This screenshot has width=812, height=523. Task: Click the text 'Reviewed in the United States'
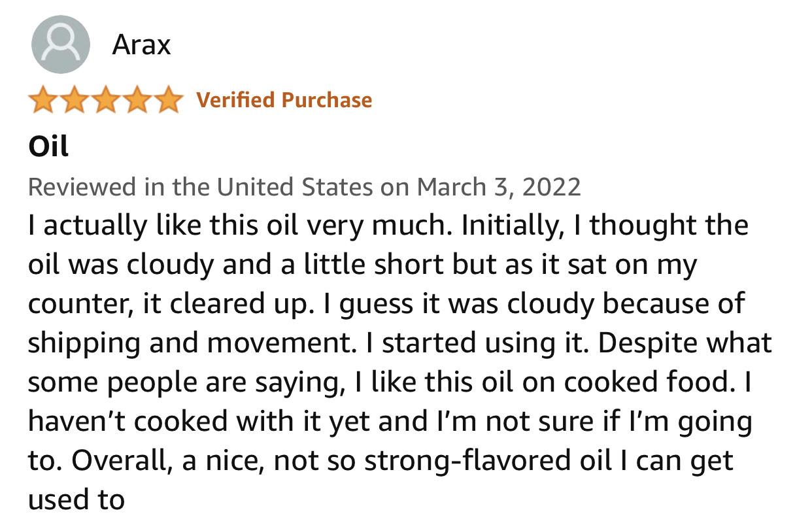(x=200, y=187)
